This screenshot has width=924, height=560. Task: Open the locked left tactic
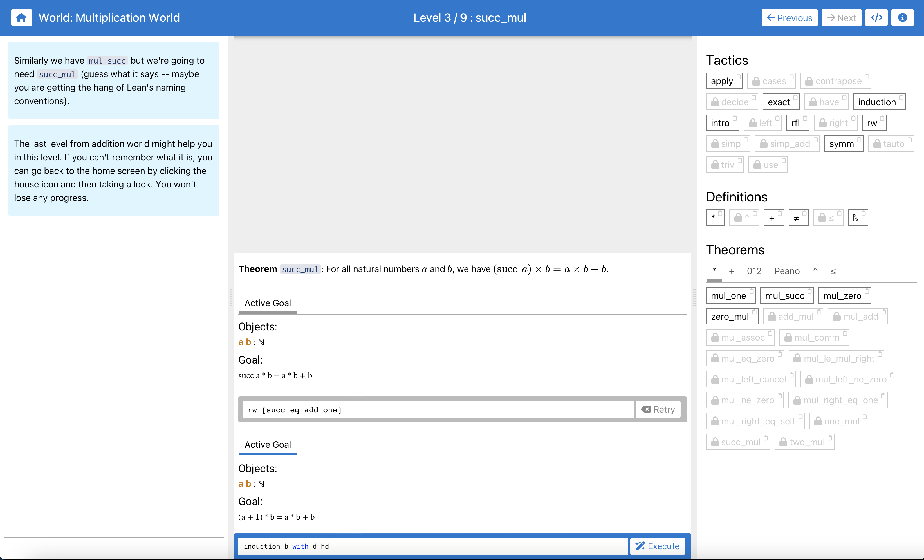(762, 123)
